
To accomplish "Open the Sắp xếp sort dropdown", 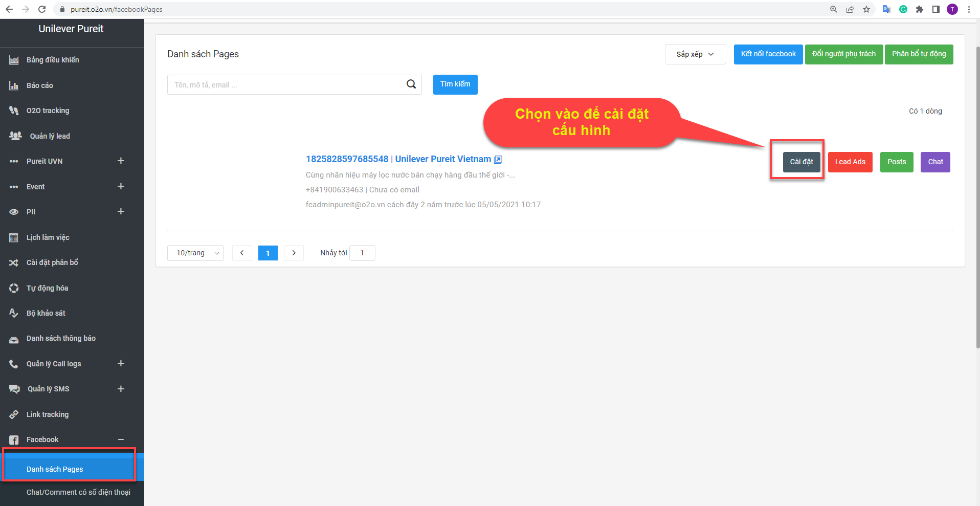I will (x=695, y=54).
